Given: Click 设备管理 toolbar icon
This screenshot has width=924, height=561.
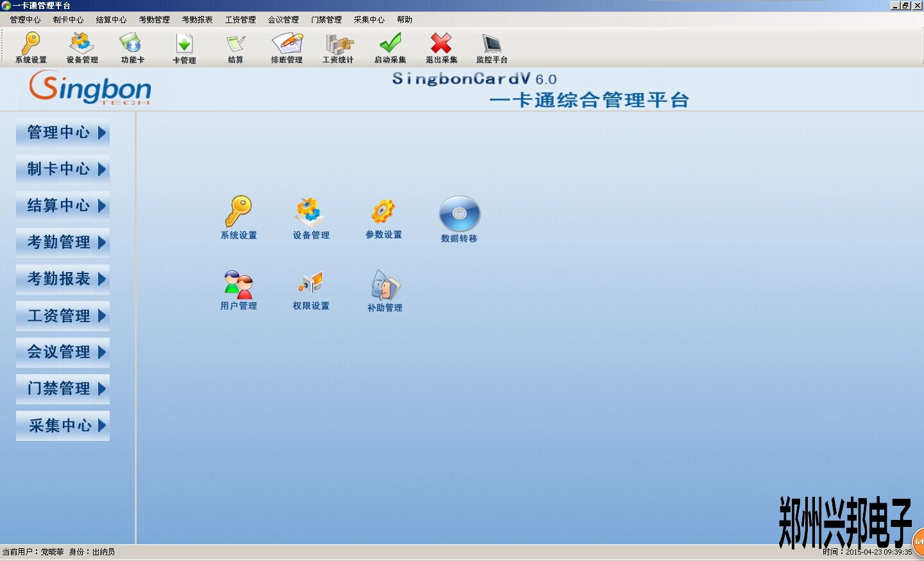Looking at the screenshot, I should 82,48.
